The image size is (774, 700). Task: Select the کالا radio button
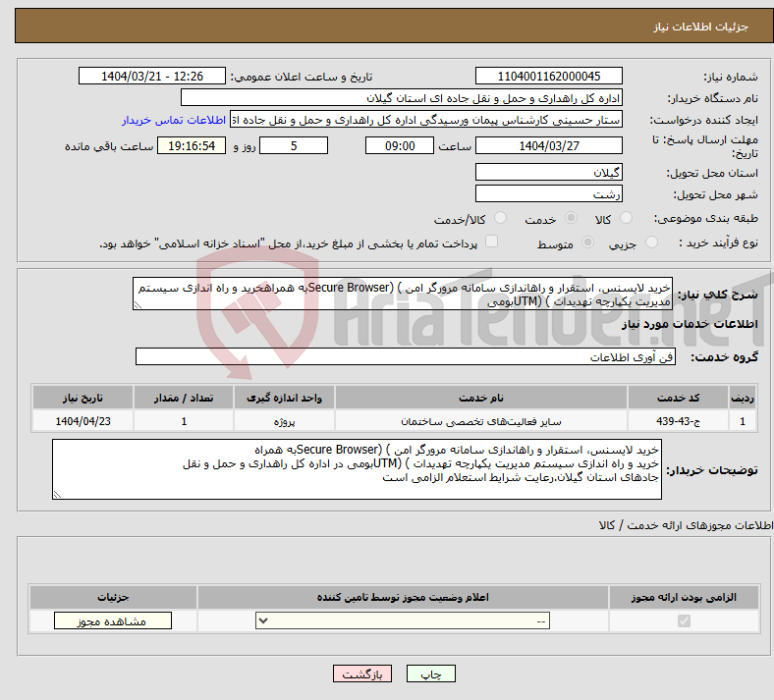click(626, 218)
